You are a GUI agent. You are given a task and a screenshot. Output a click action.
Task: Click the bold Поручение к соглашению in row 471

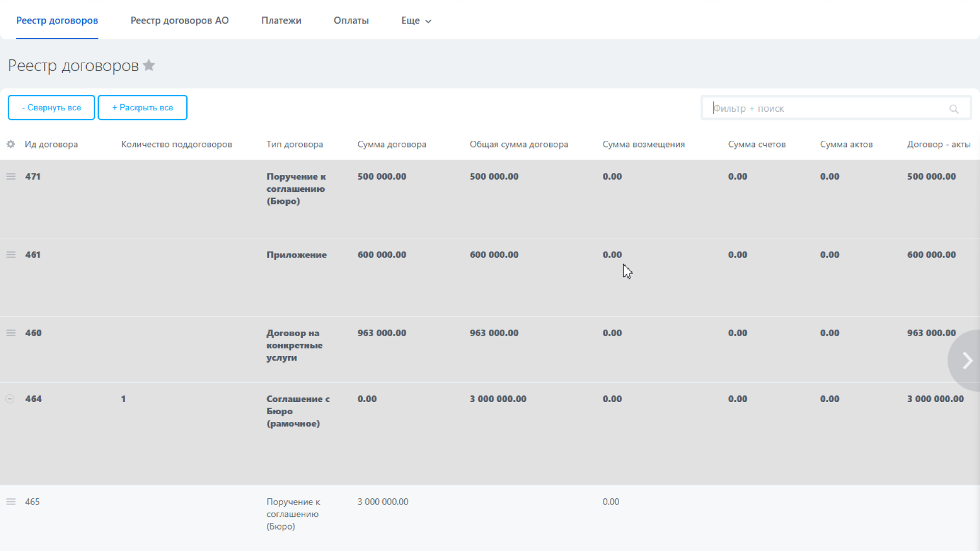pyautogui.click(x=296, y=189)
